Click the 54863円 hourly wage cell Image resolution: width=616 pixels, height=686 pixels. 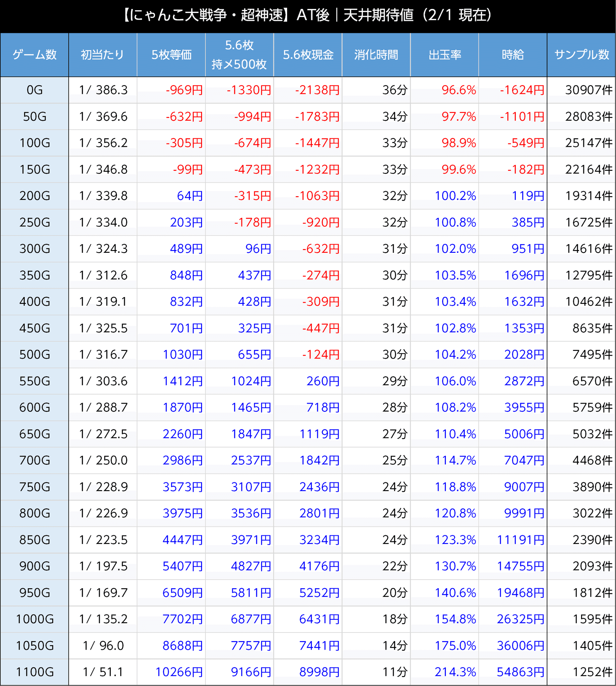tap(520, 672)
